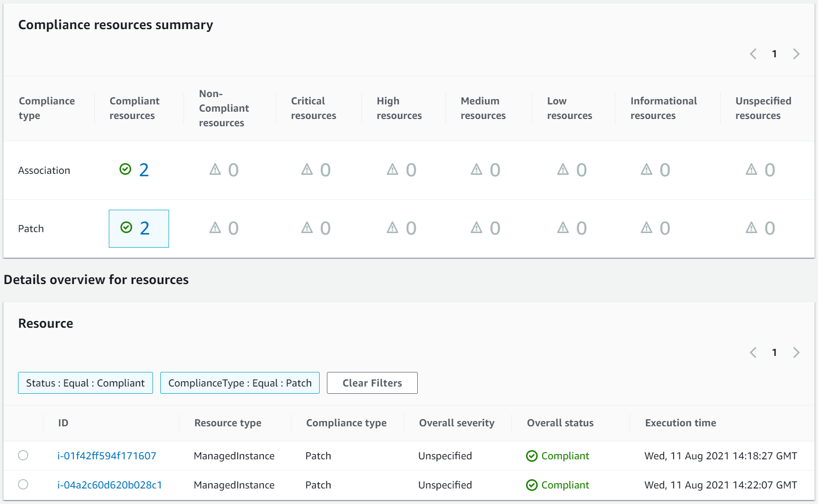The image size is (818, 504).
Task: Go to previous page in Resource table
Action: point(753,353)
